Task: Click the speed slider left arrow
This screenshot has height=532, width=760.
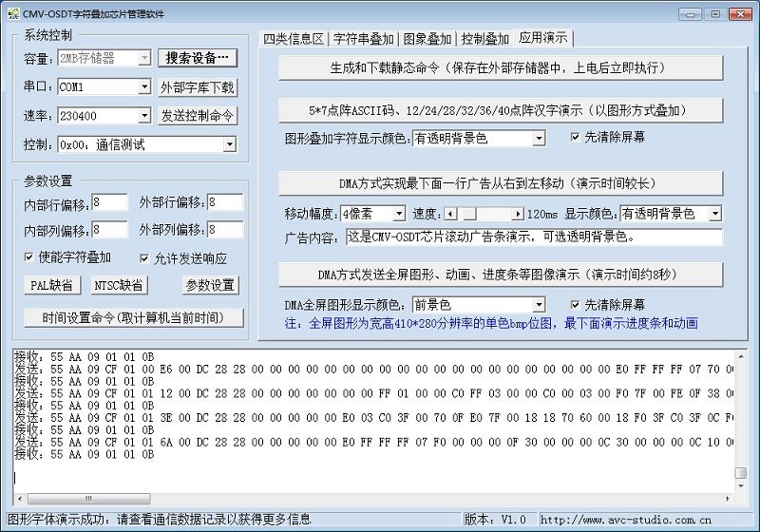Action: tap(450, 214)
